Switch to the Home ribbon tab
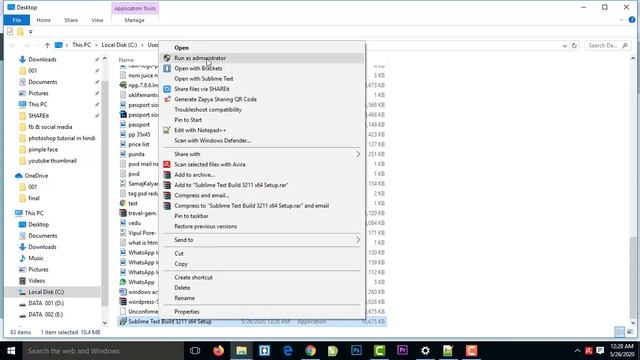The image size is (640, 360). point(44,20)
